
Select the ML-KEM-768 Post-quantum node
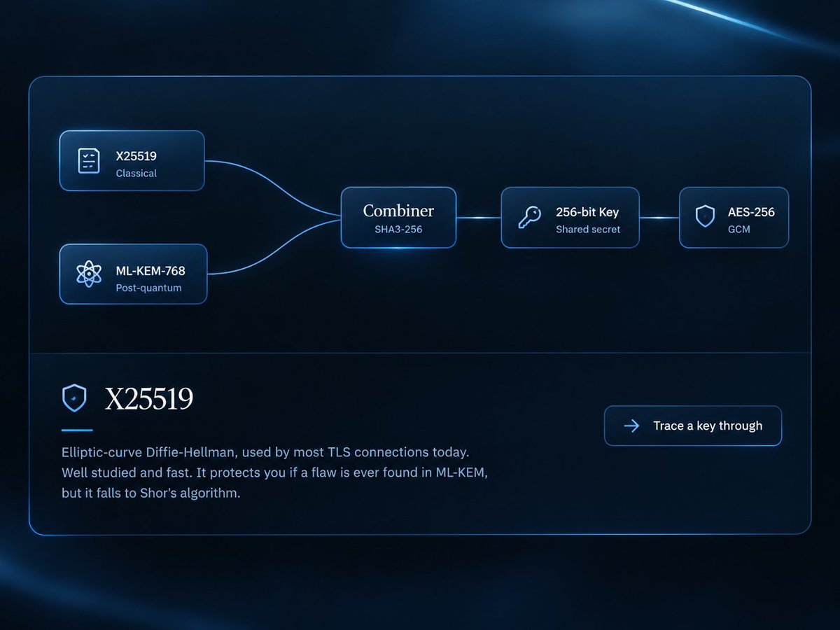[133, 274]
